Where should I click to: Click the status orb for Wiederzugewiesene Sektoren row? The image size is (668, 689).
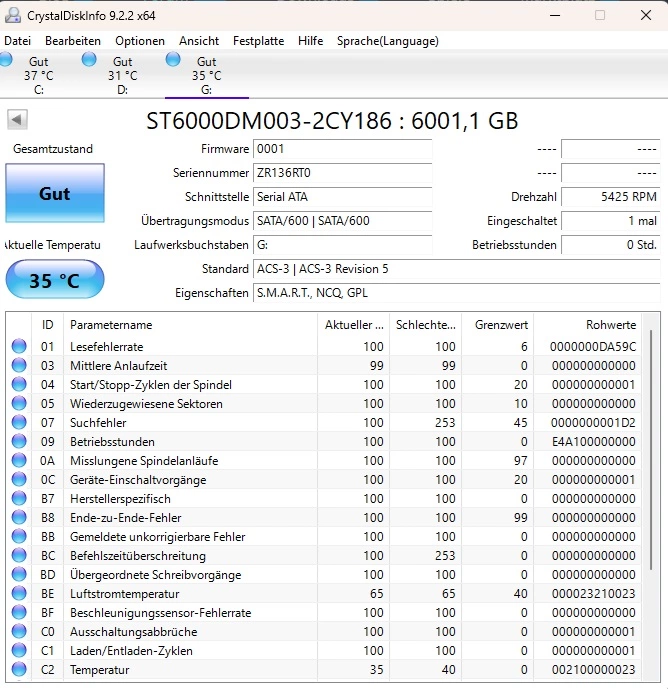tap(19, 403)
